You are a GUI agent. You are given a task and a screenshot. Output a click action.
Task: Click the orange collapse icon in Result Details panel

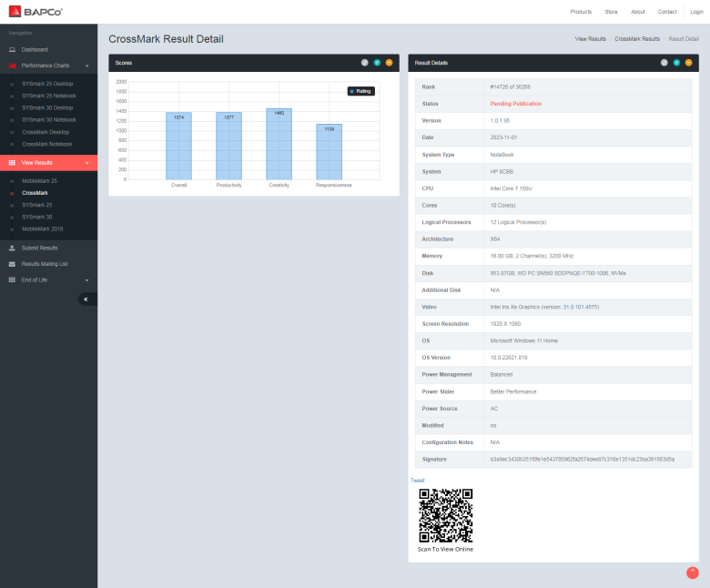tap(689, 63)
